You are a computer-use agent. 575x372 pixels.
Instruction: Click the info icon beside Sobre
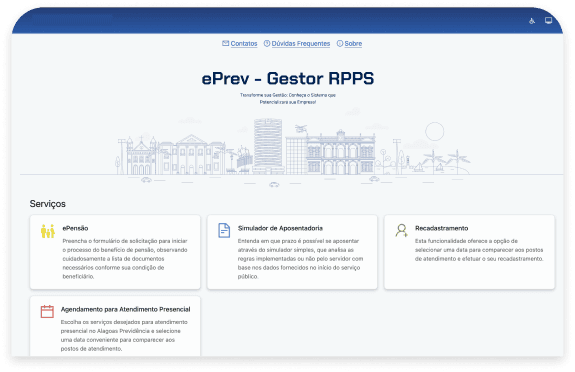(x=340, y=43)
